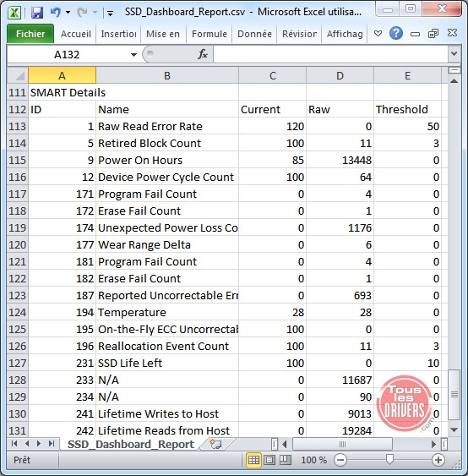
Task: Switch to the Affichage ribbon tab
Action: pos(345,34)
